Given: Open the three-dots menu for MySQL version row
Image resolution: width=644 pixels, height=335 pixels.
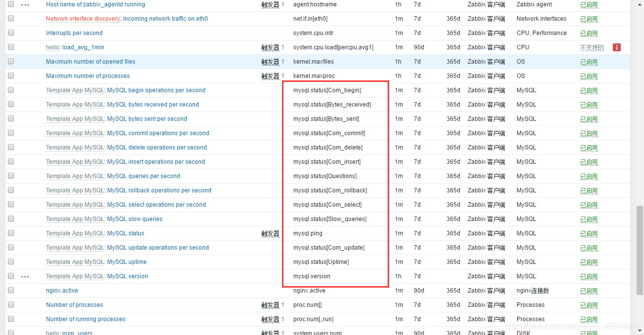Looking at the screenshot, I should (25, 277).
